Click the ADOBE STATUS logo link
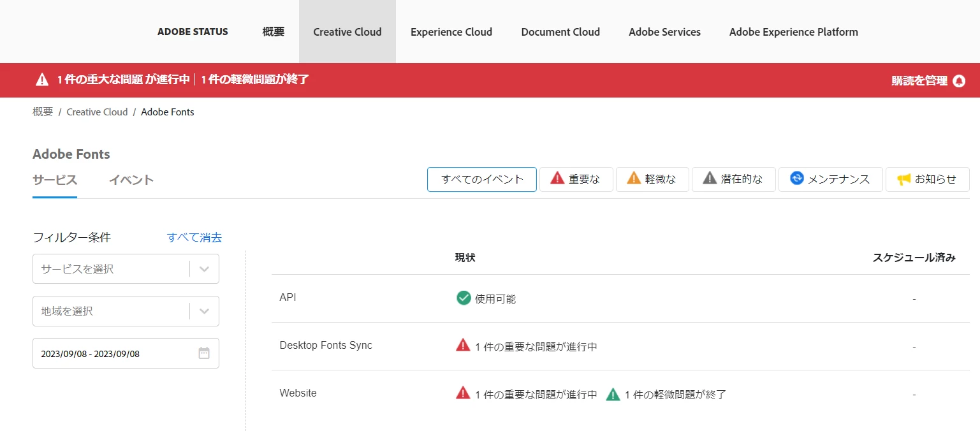The image size is (980, 431). pos(193,31)
